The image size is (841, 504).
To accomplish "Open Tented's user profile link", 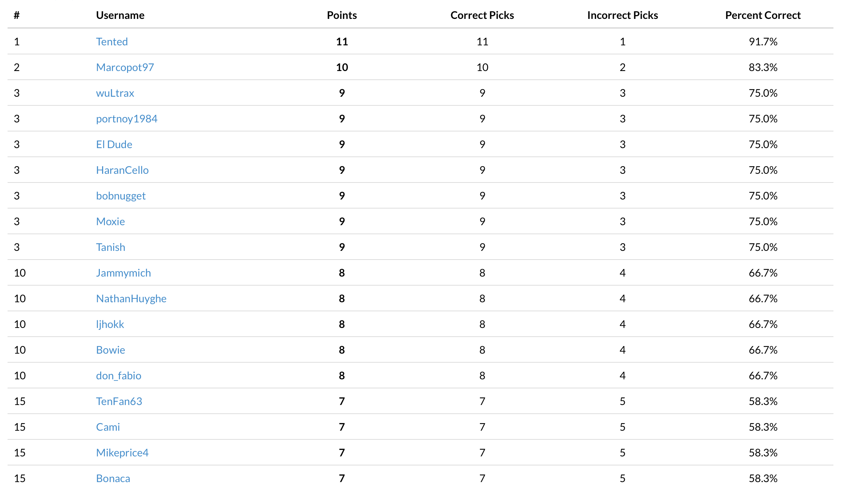I will pos(112,42).
